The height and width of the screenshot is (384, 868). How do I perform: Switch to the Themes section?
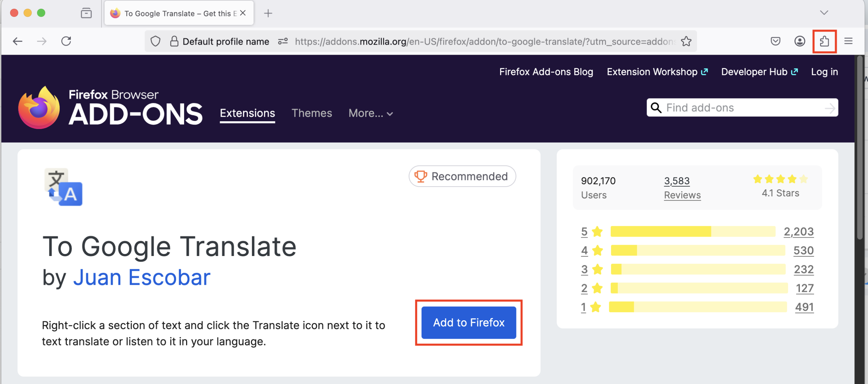tap(312, 113)
